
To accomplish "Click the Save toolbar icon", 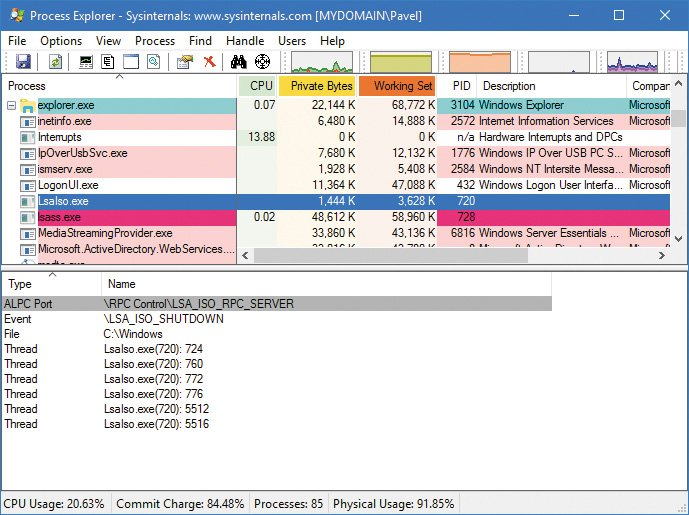I will coord(23,62).
